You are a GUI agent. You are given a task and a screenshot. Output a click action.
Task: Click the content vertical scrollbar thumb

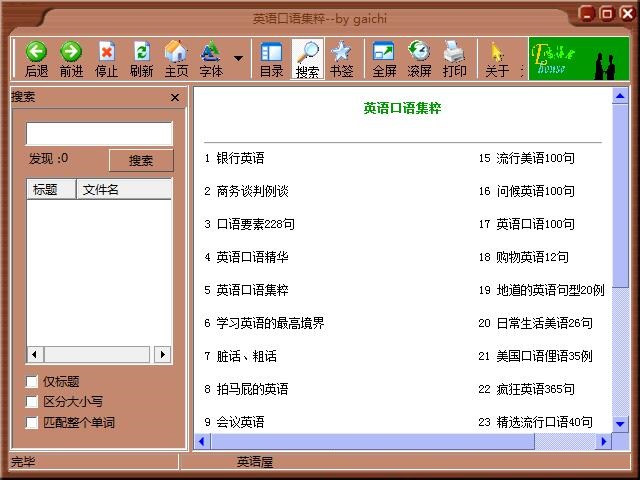[620, 196]
